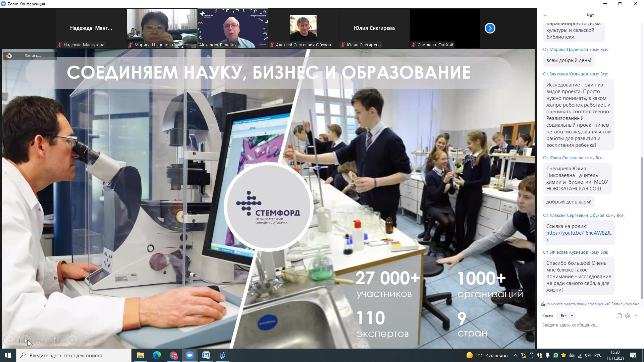Collapse chat panel using top-left chevron
The width and height of the screenshot is (644, 362).
tap(545, 15)
